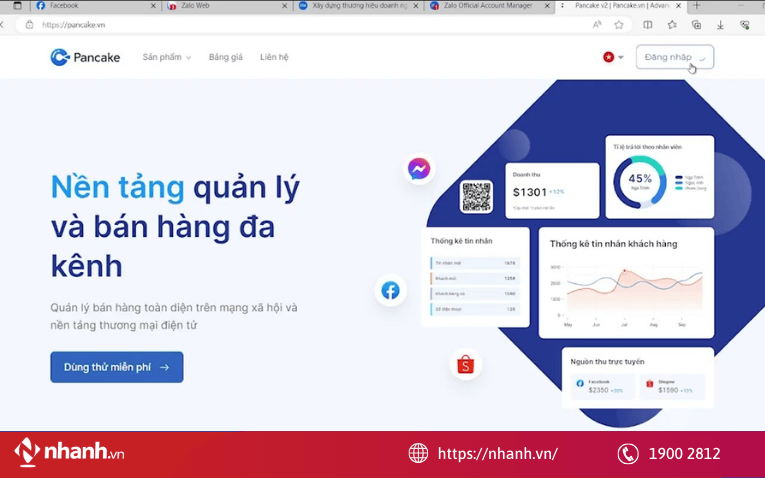Switch to Zalo Official Account Manager tab
The width and height of the screenshot is (765, 478).
click(490, 6)
